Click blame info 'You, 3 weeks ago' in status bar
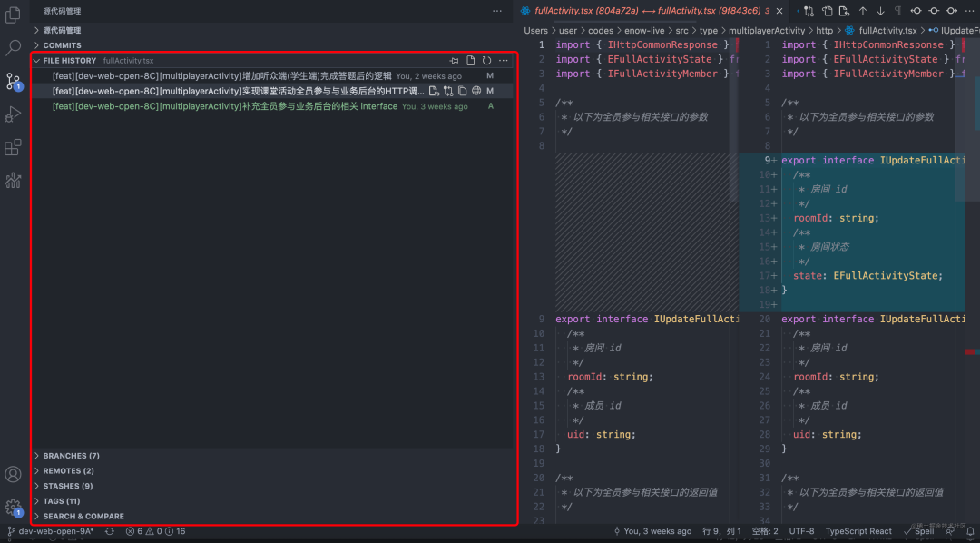The width and height of the screenshot is (980, 543). tap(652, 531)
